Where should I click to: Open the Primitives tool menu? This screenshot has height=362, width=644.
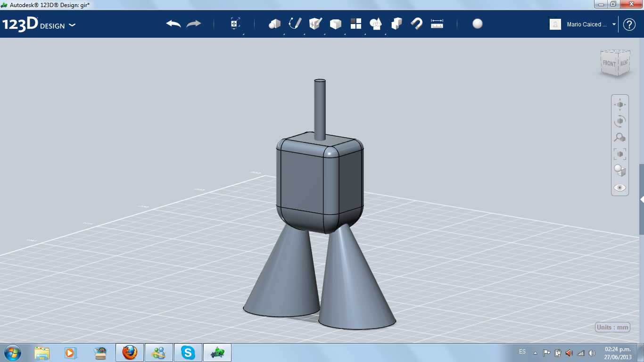274,24
